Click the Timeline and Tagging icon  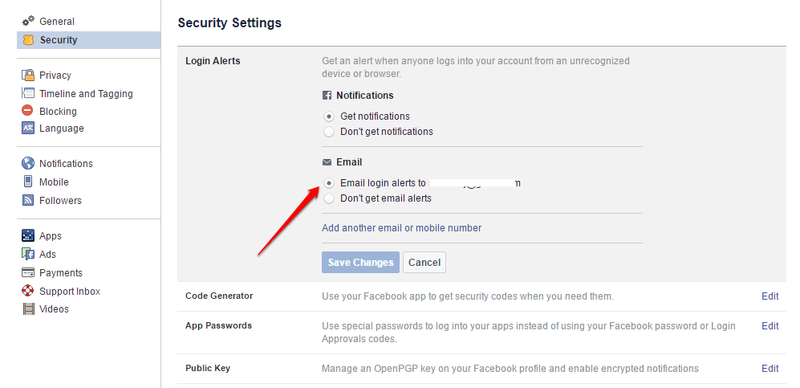tap(28, 93)
